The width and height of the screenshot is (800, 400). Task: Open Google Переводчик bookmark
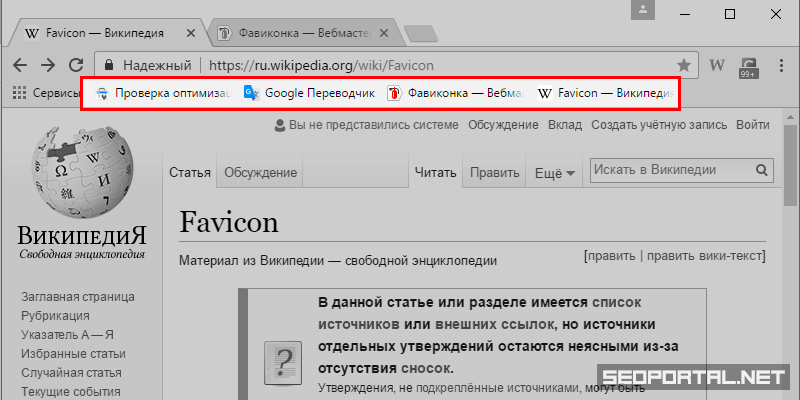[310, 93]
